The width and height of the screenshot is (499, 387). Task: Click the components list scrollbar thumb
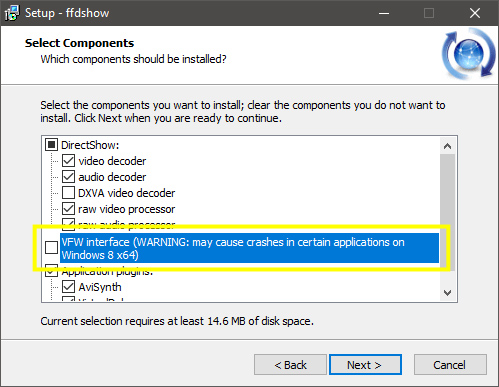coord(448,211)
